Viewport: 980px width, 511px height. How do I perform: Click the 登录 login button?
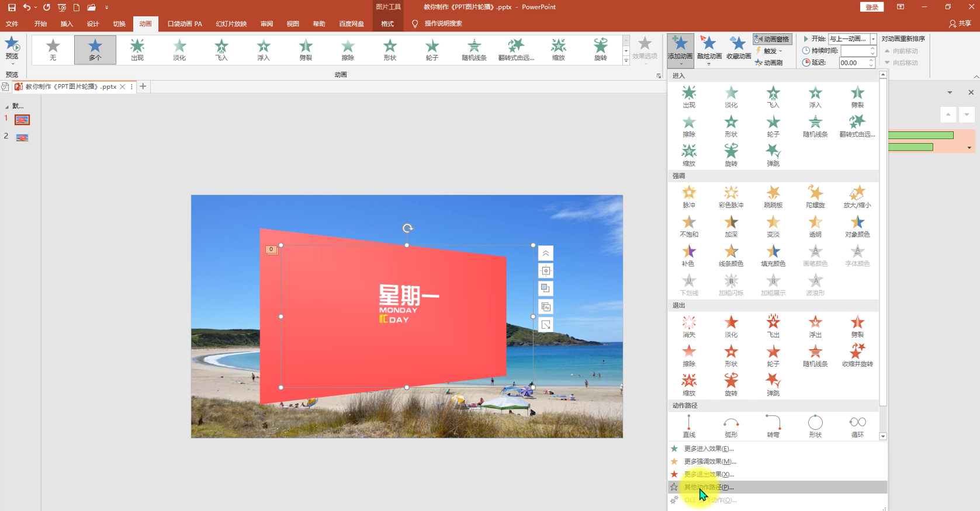pos(872,7)
